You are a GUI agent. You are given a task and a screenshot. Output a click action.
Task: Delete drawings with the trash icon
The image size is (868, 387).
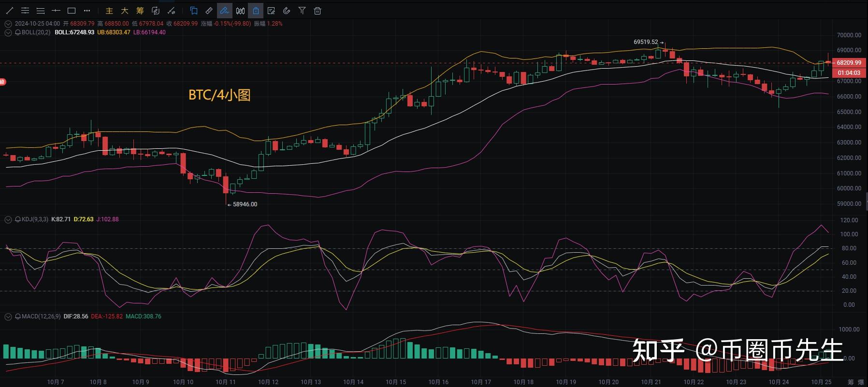click(318, 11)
